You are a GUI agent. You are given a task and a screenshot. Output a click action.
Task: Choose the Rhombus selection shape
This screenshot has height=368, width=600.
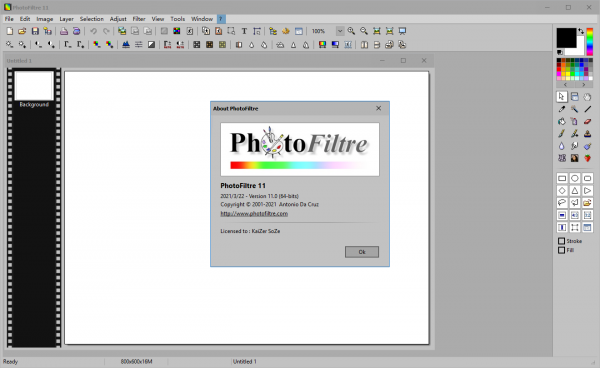coord(562,191)
